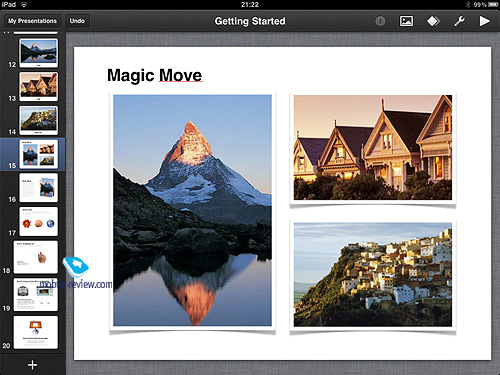The height and width of the screenshot is (375, 500).
Task: Open the Tools wrench icon
Action: 459,21
